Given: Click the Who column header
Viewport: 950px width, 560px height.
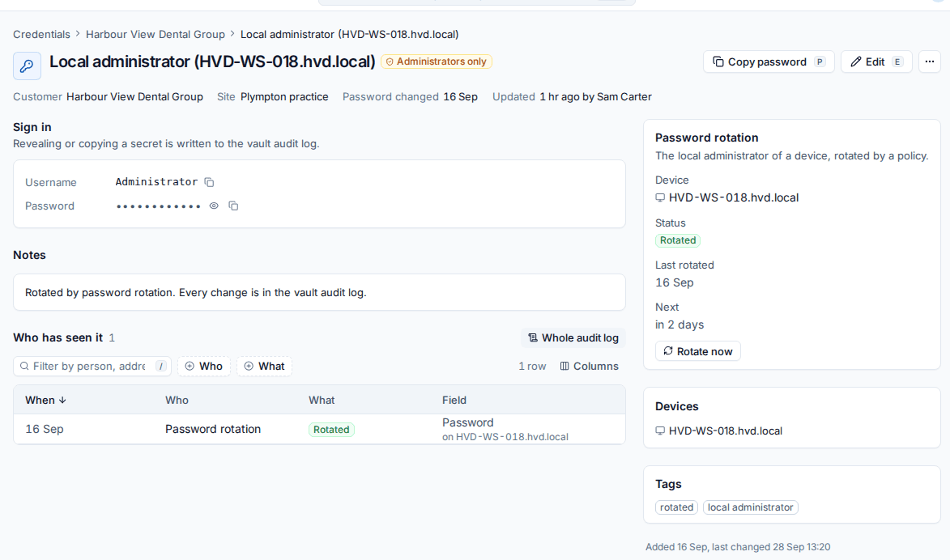Looking at the screenshot, I should [x=177, y=400].
